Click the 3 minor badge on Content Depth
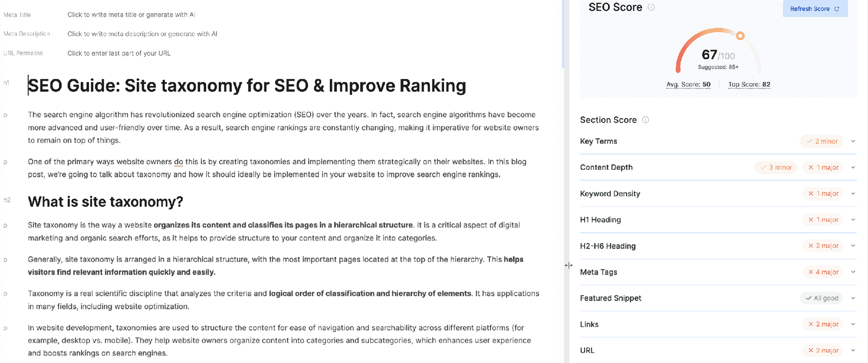 (776, 168)
